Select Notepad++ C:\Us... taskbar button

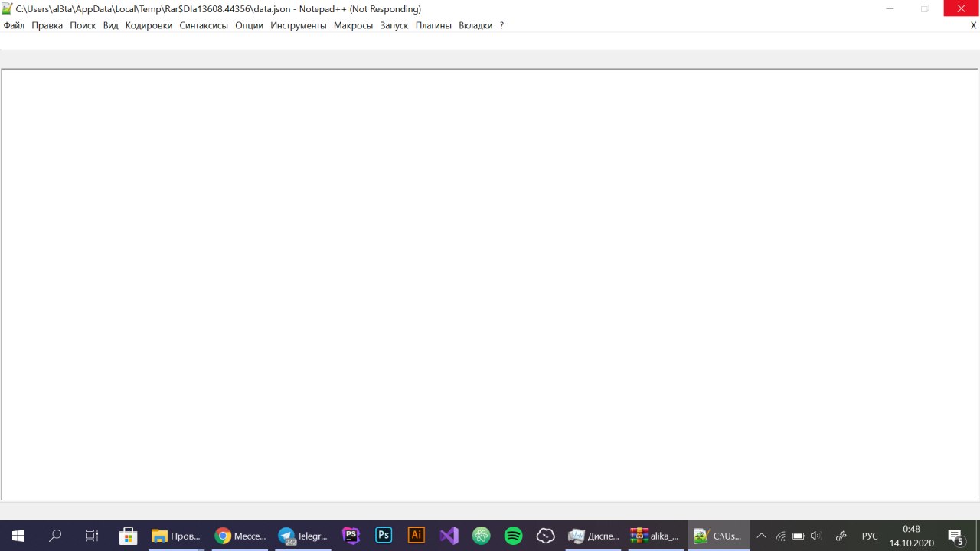[x=719, y=536]
